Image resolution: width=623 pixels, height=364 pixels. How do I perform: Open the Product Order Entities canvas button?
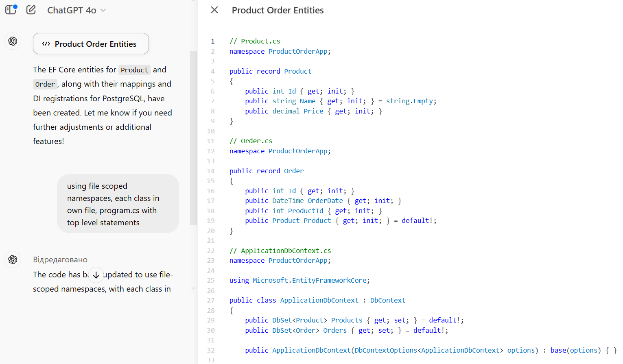click(x=91, y=44)
